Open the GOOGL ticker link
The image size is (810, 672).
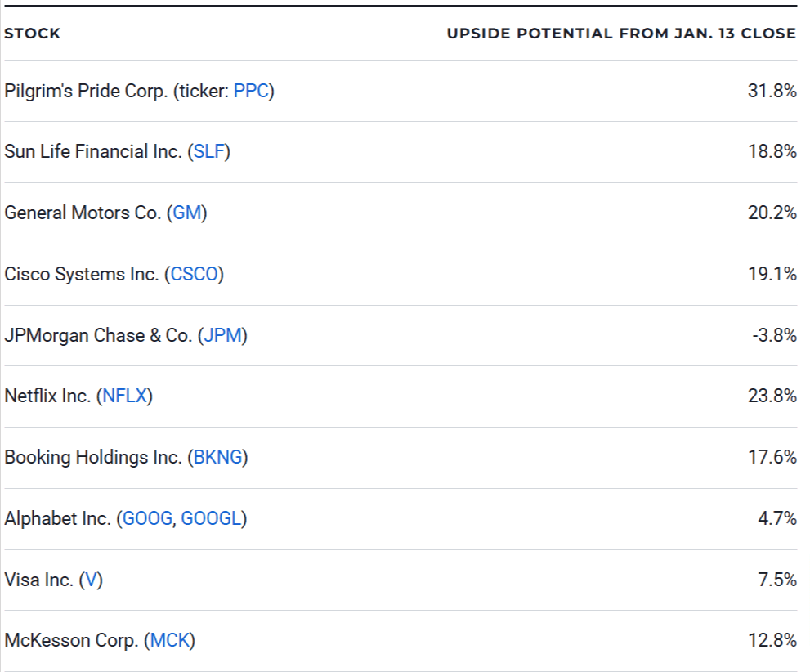coord(211,518)
